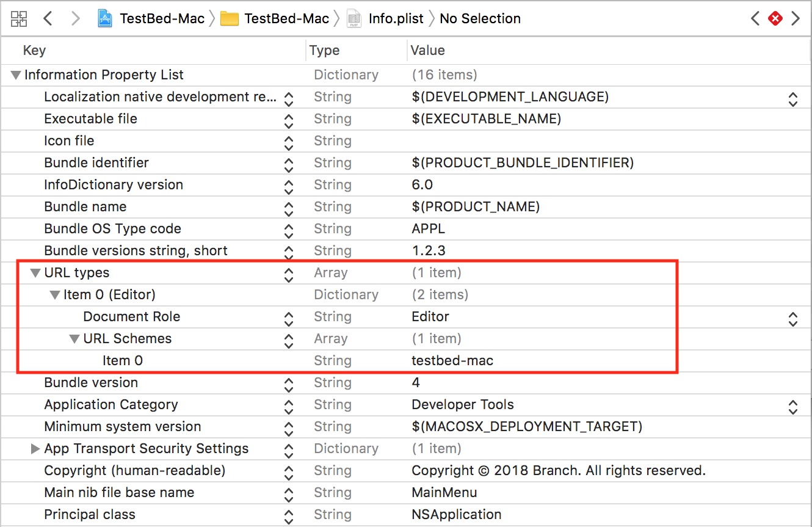Jump to previous issue arrow
Viewport: 812px width, 527px height.
pyautogui.click(x=755, y=18)
